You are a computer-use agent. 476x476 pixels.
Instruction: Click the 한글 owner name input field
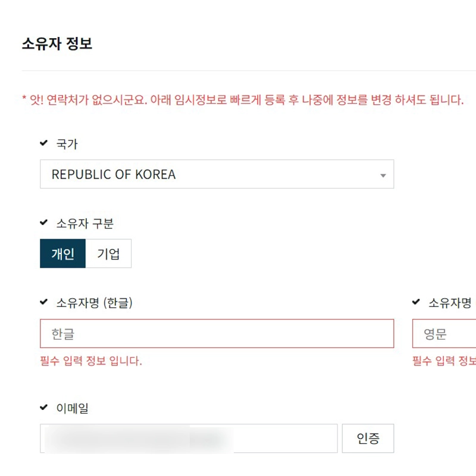click(217, 334)
